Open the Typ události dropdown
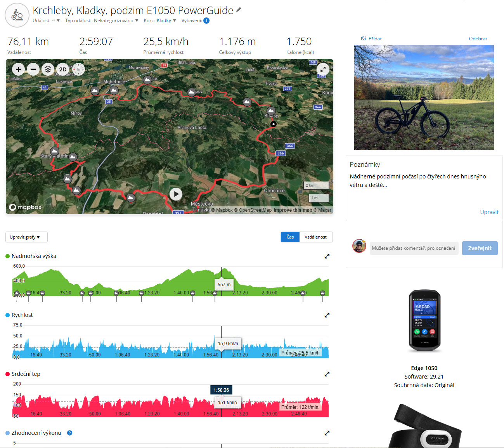The height and width of the screenshot is (448, 504). coord(102,21)
